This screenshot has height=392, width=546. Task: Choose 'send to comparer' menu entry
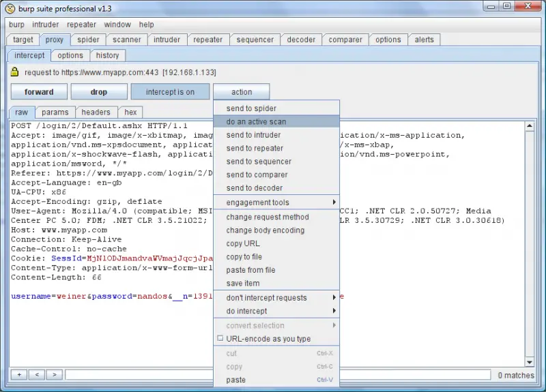[x=276, y=175]
